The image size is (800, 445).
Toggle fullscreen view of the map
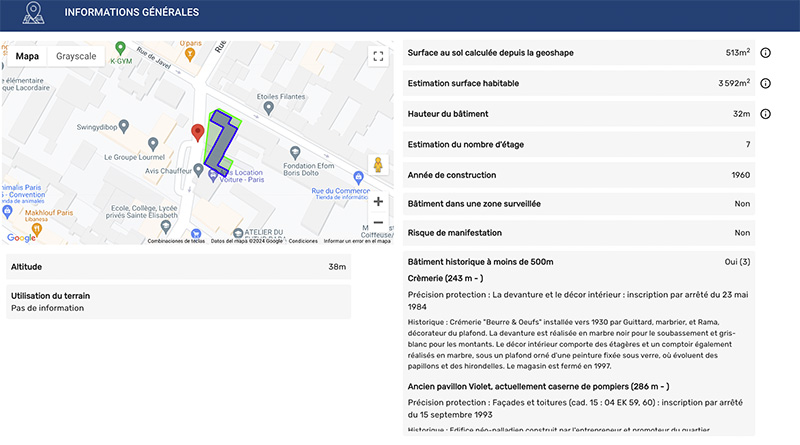[377, 57]
